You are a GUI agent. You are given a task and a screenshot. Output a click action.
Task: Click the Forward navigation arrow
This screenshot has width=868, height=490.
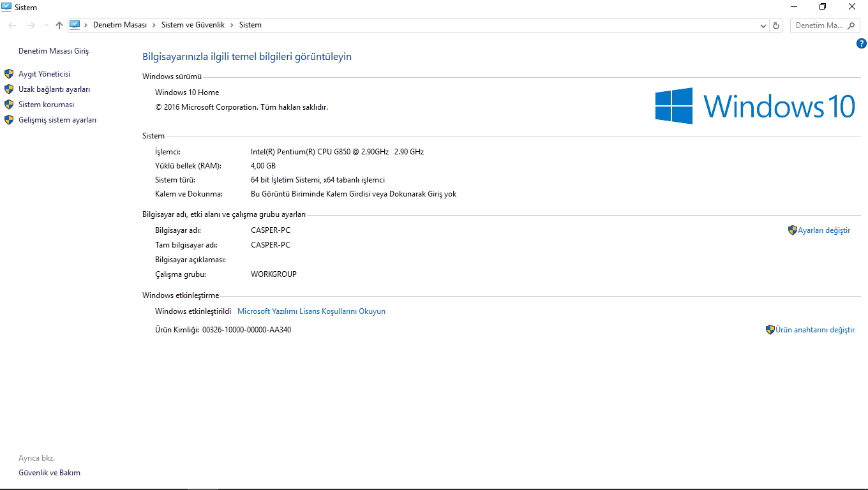tap(31, 26)
